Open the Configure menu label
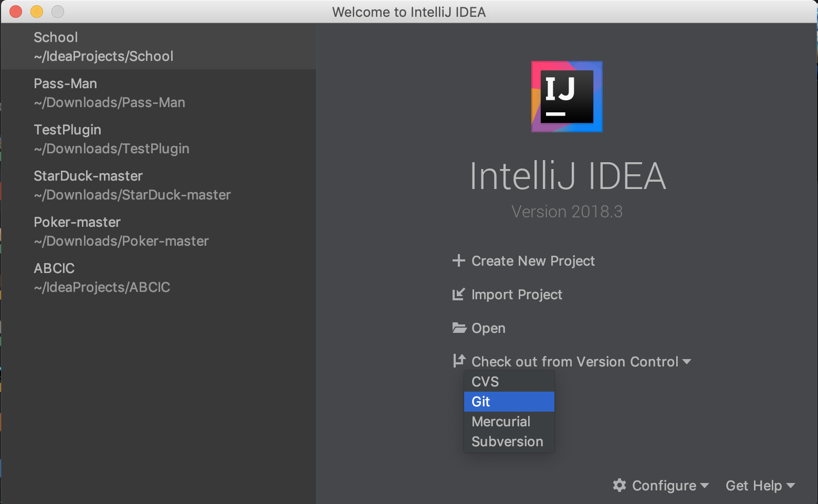 (664, 486)
